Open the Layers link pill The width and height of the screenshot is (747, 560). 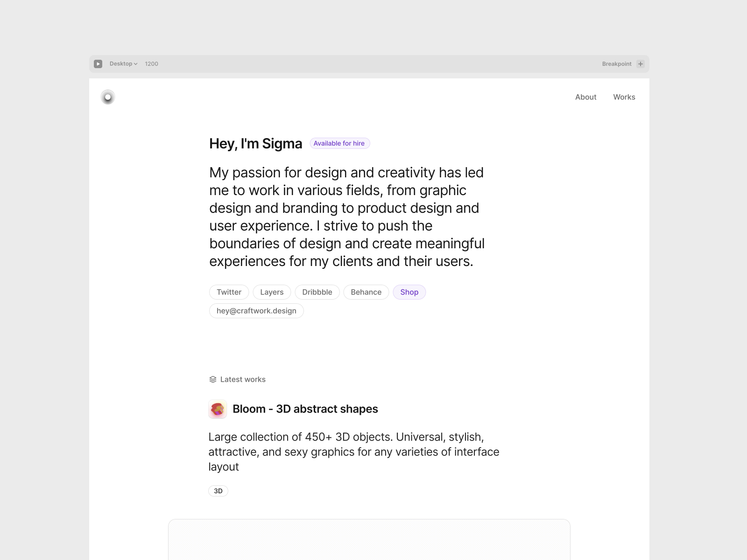[272, 292]
